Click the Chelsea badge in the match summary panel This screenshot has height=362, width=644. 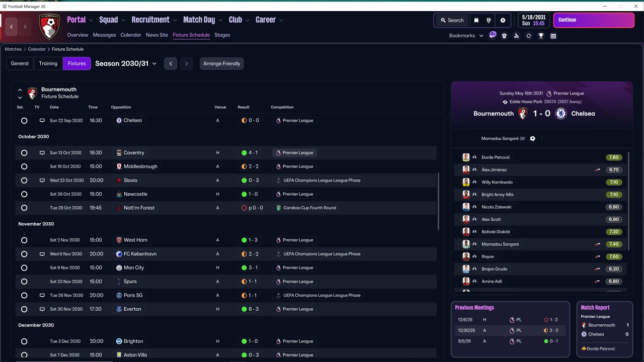(561, 114)
